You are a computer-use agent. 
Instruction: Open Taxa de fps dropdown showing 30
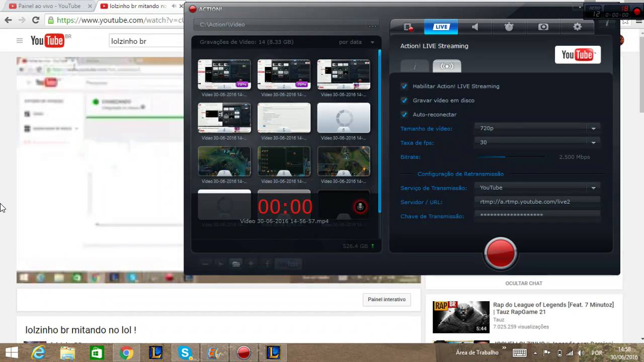click(x=537, y=142)
